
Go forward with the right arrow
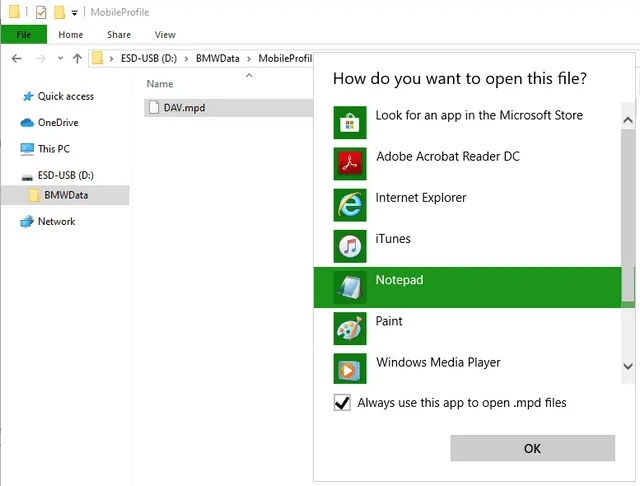(x=40, y=59)
